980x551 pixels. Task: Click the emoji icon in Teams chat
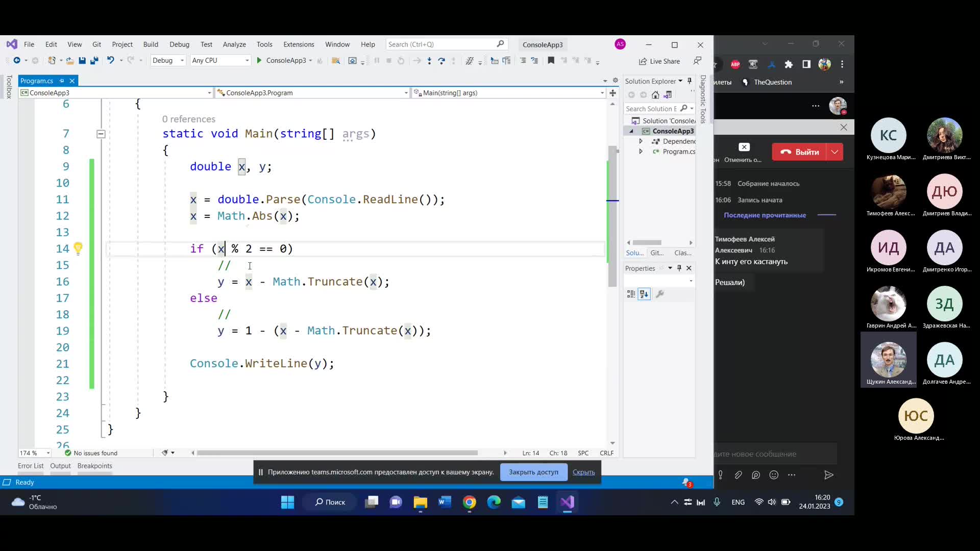774,475
